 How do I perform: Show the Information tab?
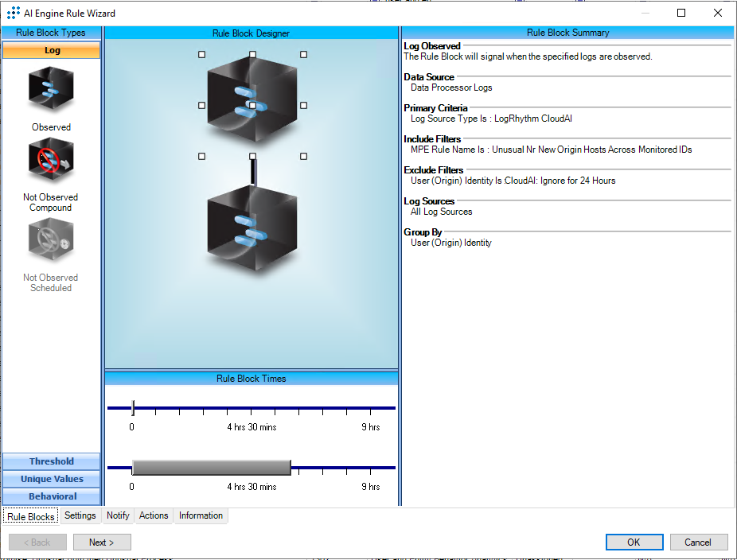201,515
